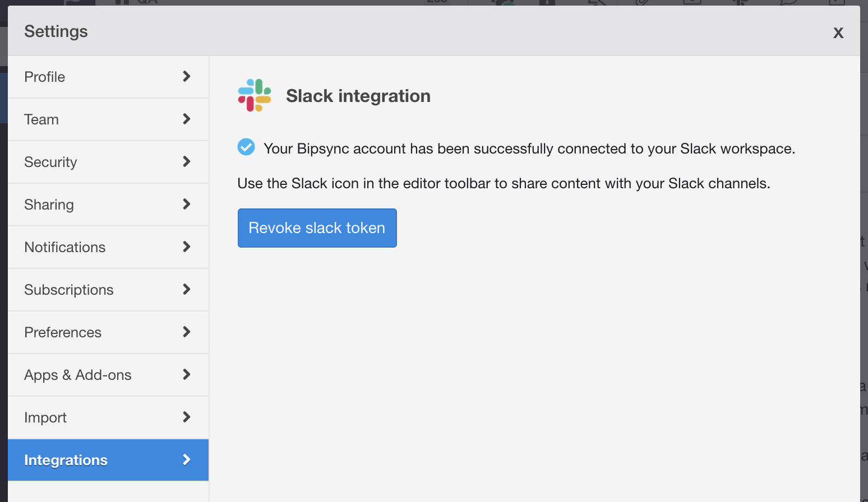Viewport: 868px width, 502px height.
Task: Click the blue checkmark success icon
Action: pos(246,147)
